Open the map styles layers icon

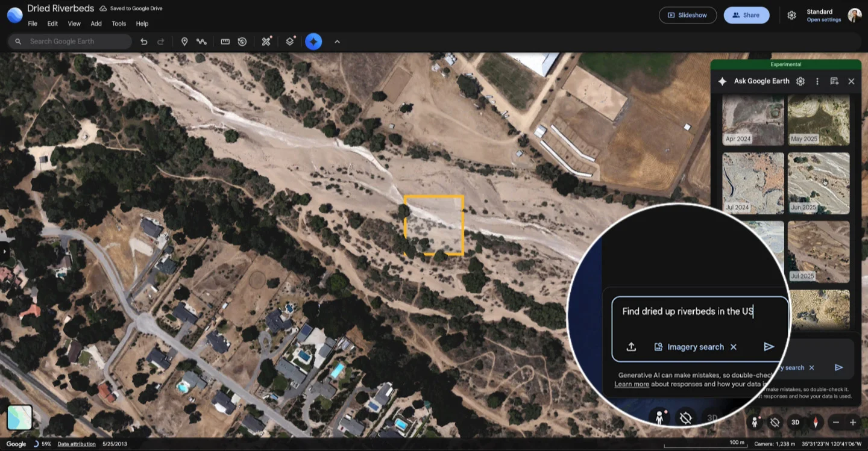(x=289, y=41)
